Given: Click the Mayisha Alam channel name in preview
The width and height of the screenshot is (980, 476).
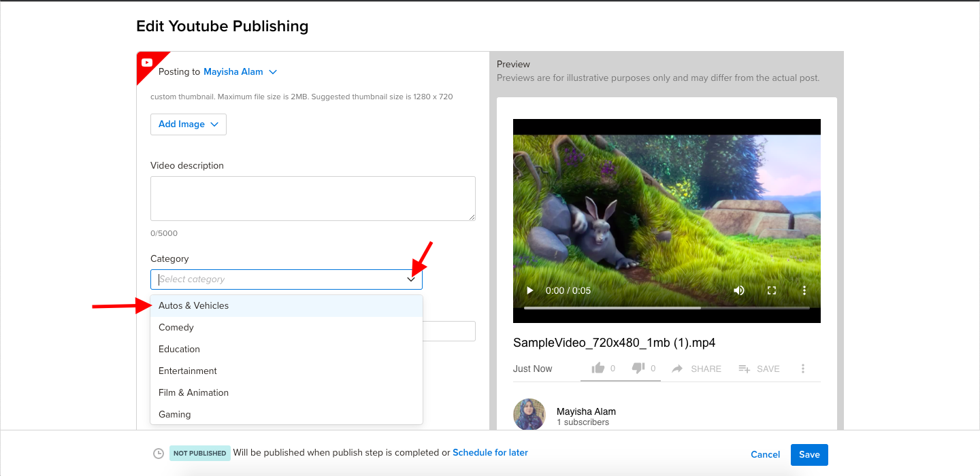Looking at the screenshot, I should coord(586,411).
